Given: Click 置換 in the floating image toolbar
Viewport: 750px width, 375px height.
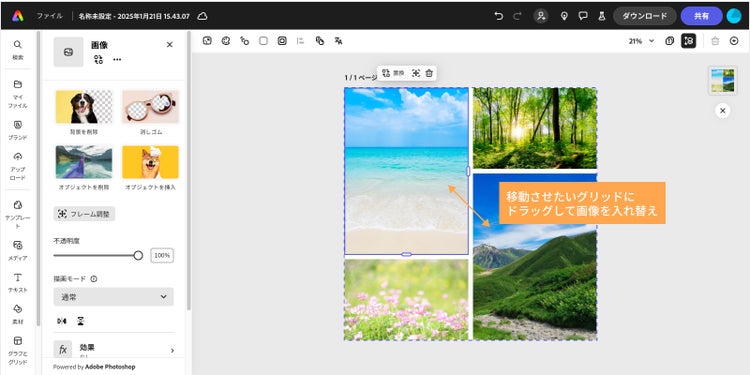Looking at the screenshot, I should (393, 73).
